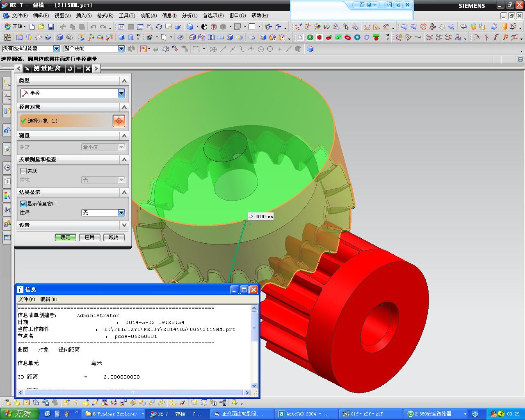Screen dimensions: 525x420
Task: Switch to the 正交面齿轮副设 taskbar window
Action: click(x=242, y=414)
